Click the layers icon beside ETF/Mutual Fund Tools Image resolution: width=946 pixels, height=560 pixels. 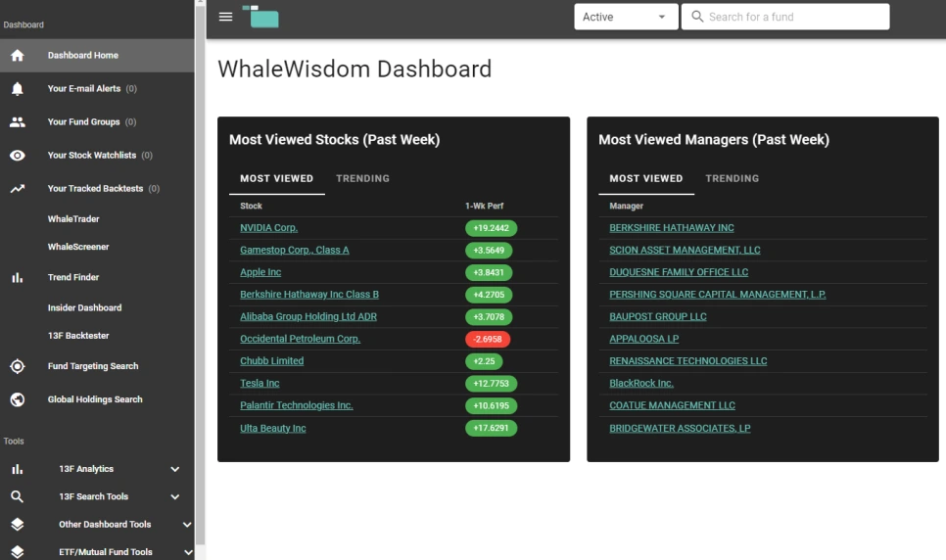click(x=18, y=551)
